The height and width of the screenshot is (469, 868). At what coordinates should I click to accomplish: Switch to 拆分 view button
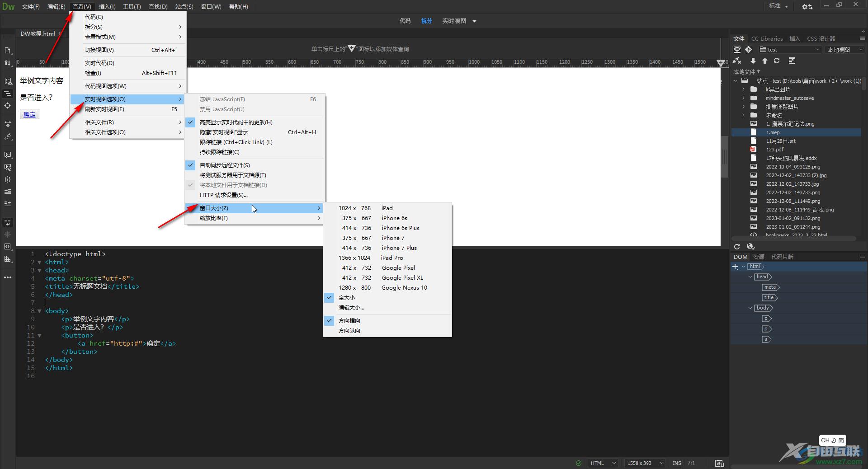(x=427, y=21)
